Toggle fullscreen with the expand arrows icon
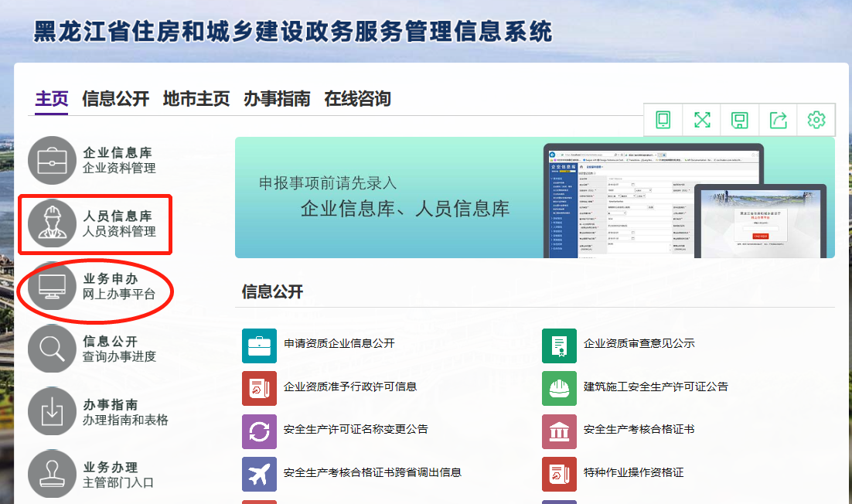The width and height of the screenshot is (852, 504). pos(701,120)
